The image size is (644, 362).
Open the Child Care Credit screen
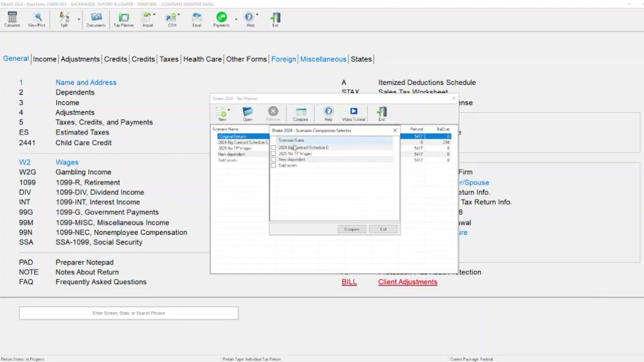click(x=84, y=143)
